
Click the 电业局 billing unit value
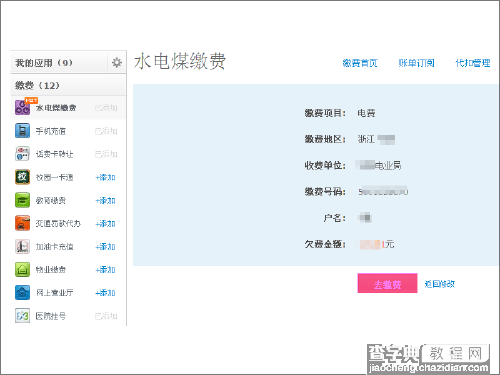click(x=388, y=165)
